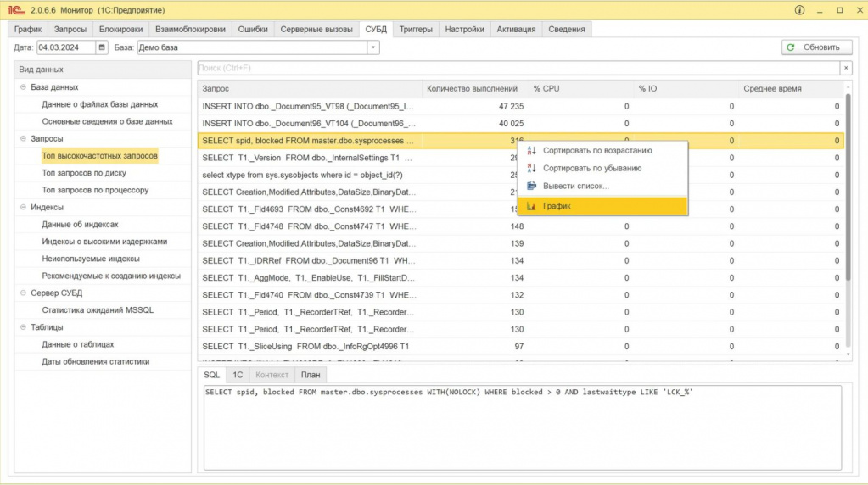Open Данные об индексах

pos(81,224)
